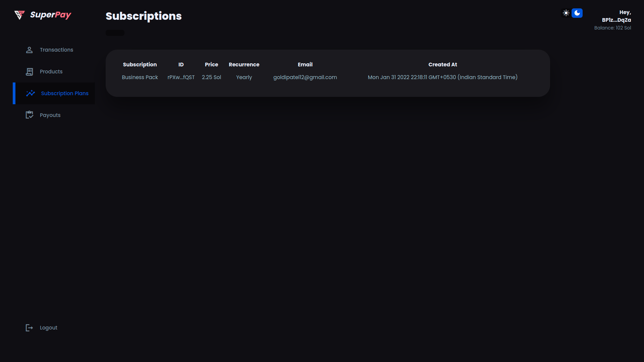Click the Yearly recurrence cell

coord(244,77)
